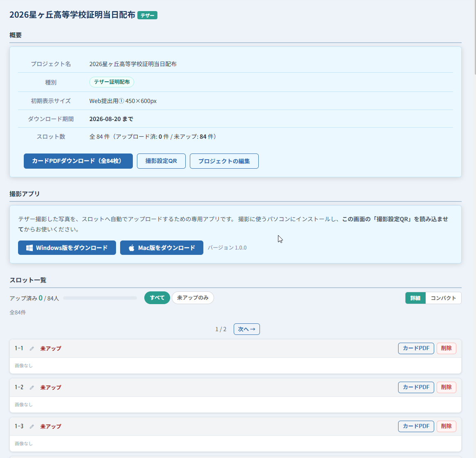Click the pencil edit icon for slot 1-1
The height and width of the screenshot is (458, 476).
click(x=32, y=348)
